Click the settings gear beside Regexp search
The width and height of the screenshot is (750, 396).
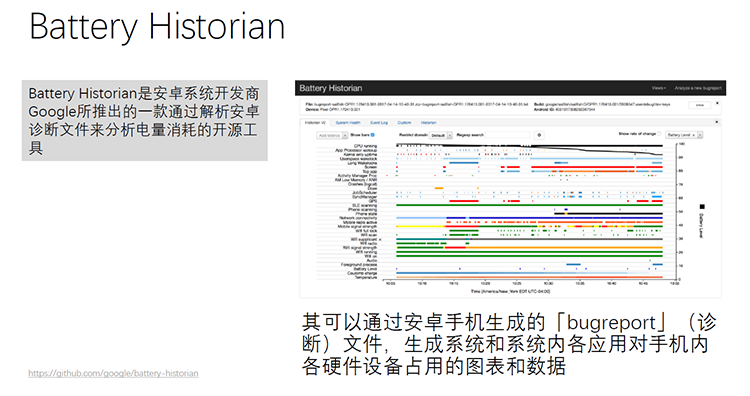point(539,135)
